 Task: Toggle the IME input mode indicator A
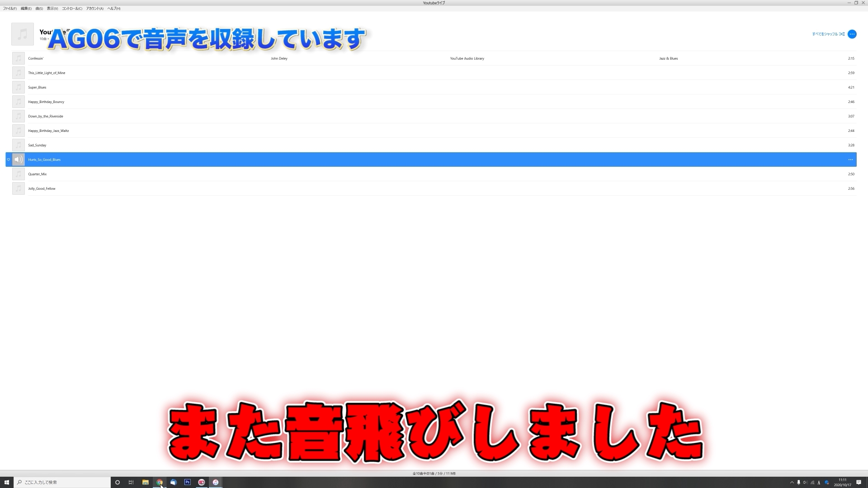click(819, 482)
